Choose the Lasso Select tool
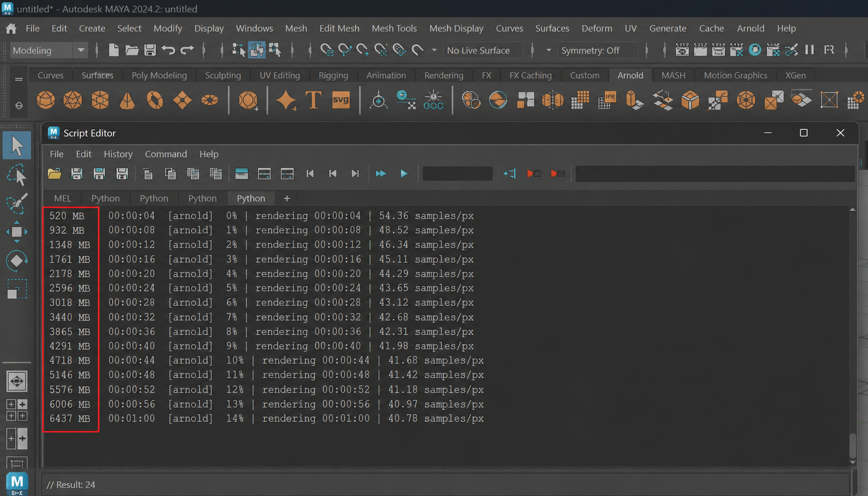 [17, 175]
